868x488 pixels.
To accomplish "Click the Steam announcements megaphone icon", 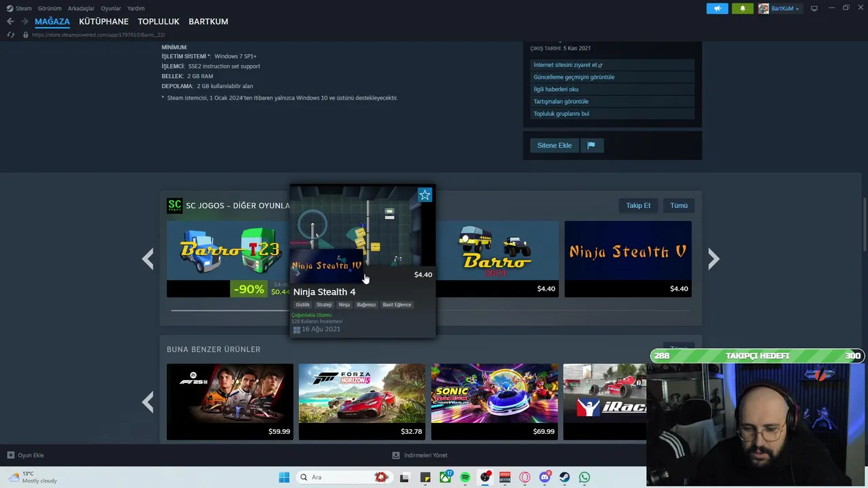I will 717,8.
